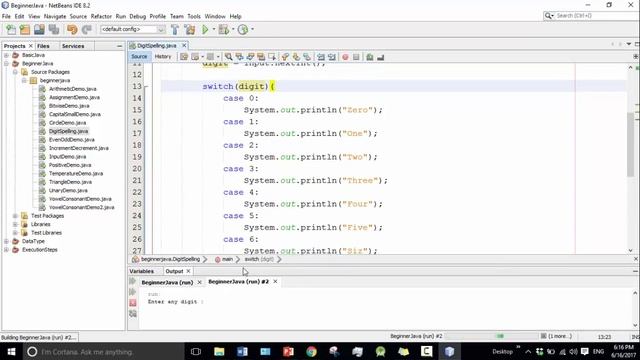Click the Cortana search box
The image size is (640, 360).
tap(104, 351)
